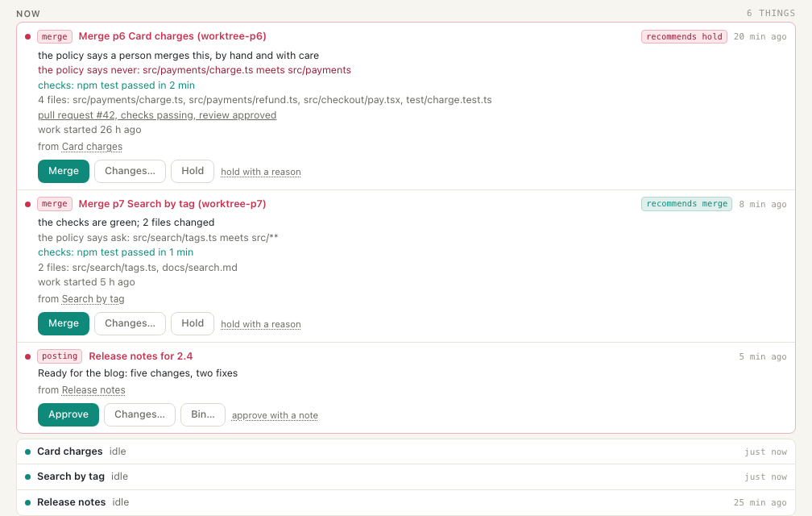Select the idle 'Card charges' row
This screenshot has height=516, width=812.
[x=406, y=451]
